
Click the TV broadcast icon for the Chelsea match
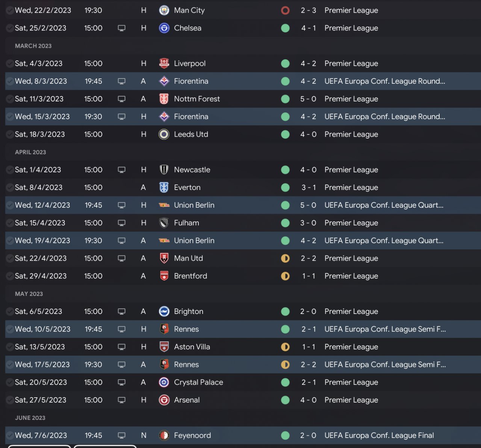coord(121,28)
